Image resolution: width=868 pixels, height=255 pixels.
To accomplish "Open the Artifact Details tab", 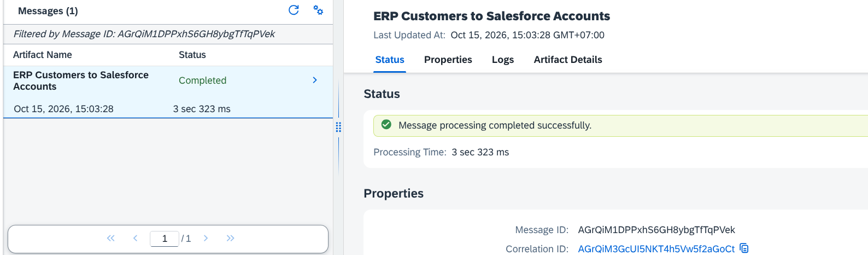I will pos(568,60).
